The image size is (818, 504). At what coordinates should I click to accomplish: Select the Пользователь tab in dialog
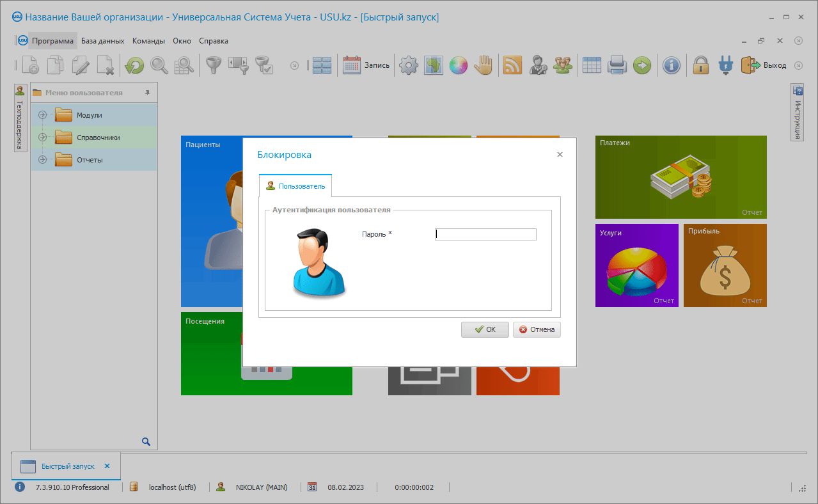295,186
